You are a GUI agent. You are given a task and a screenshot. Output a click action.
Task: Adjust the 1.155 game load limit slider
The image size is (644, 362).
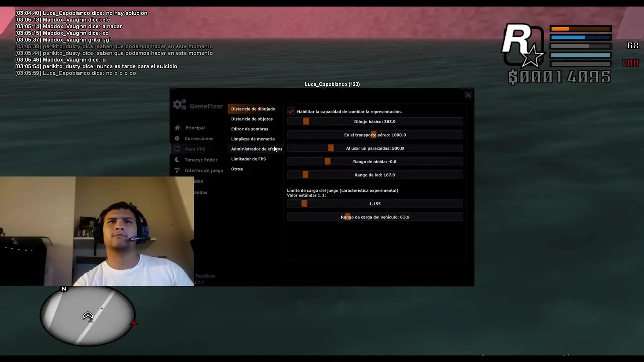click(375, 204)
